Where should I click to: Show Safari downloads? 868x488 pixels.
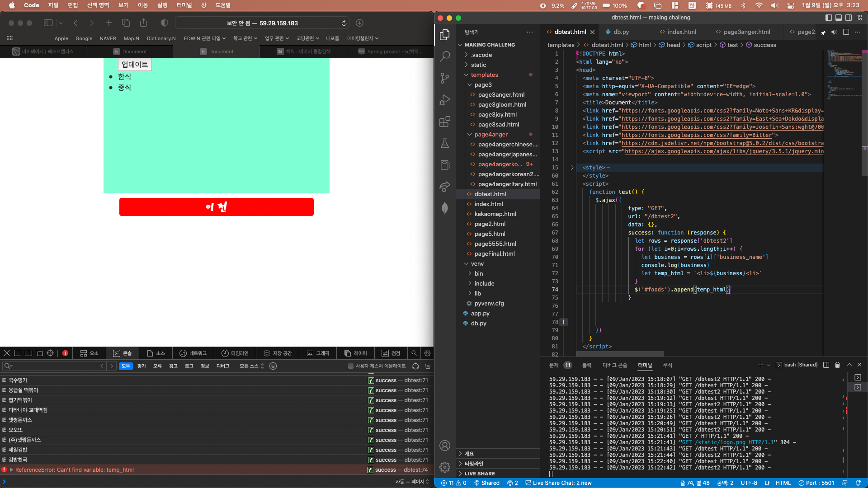tap(359, 23)
